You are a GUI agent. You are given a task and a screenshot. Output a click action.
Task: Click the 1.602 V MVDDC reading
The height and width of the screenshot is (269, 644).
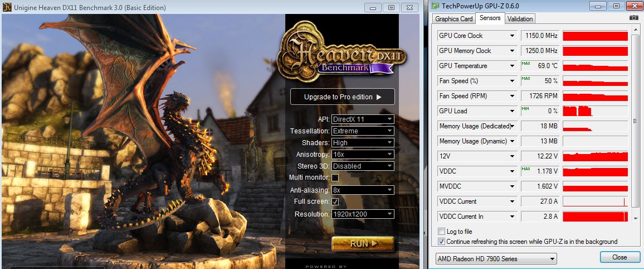(540, 186)
